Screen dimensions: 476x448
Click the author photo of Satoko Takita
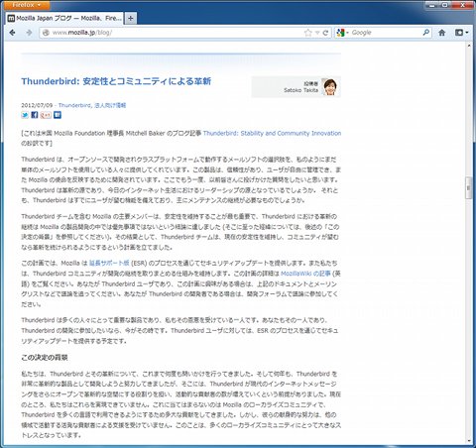[330, 87]
